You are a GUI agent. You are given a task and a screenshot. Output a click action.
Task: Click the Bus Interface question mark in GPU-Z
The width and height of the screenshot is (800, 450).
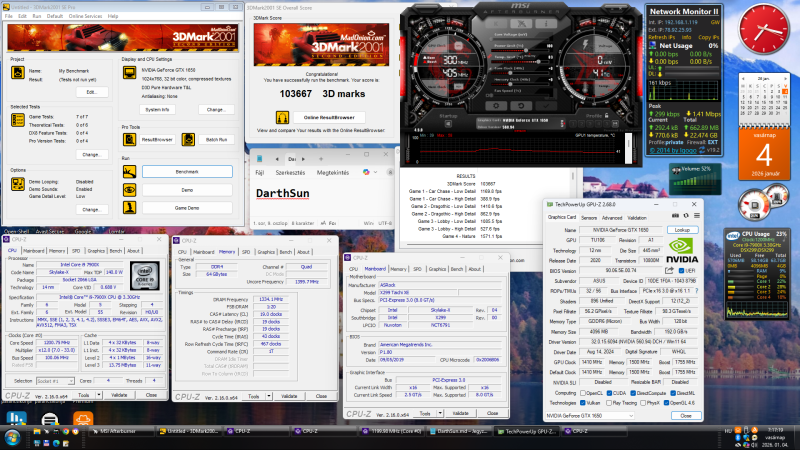click(696, 291)
